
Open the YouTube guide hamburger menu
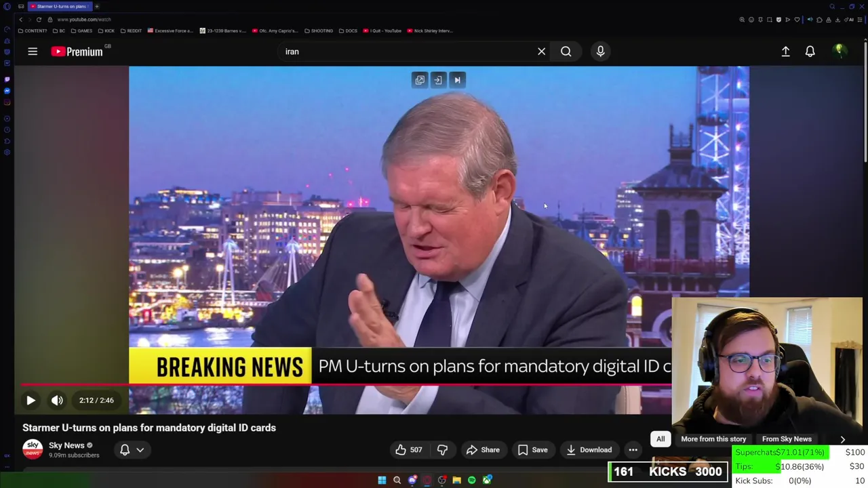click(33, 52)
